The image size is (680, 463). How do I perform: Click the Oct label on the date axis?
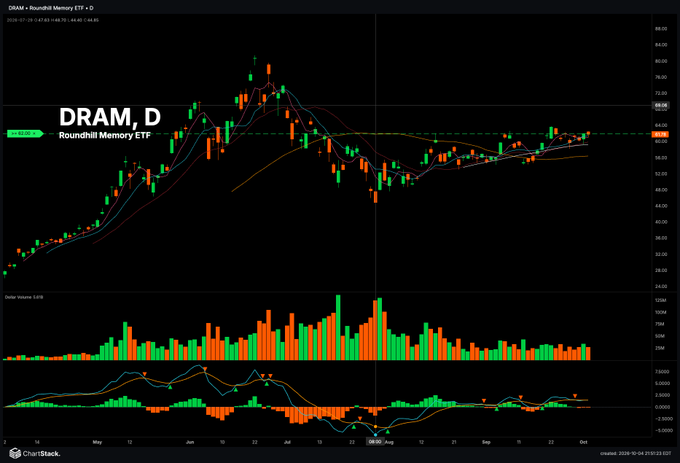pyautogui.click(x=583, y=442)
